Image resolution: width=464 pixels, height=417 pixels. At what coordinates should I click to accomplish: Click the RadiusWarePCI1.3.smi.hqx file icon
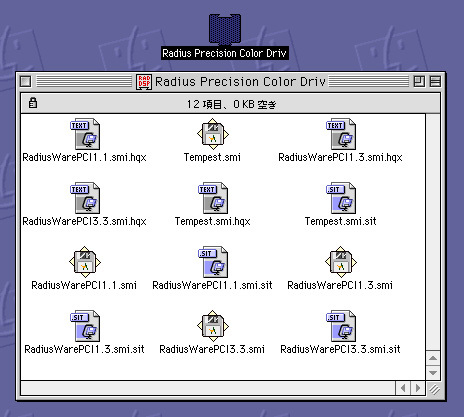click(x=341, y=134)
